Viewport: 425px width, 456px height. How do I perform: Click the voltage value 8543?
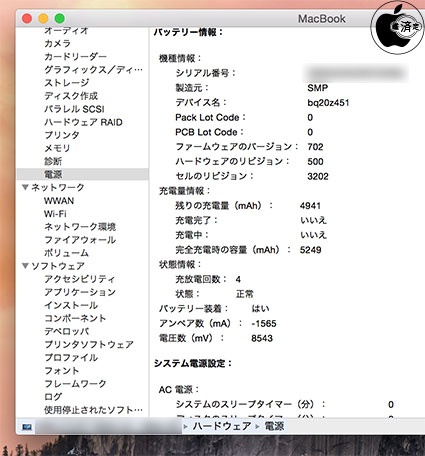tap(262, 338)
